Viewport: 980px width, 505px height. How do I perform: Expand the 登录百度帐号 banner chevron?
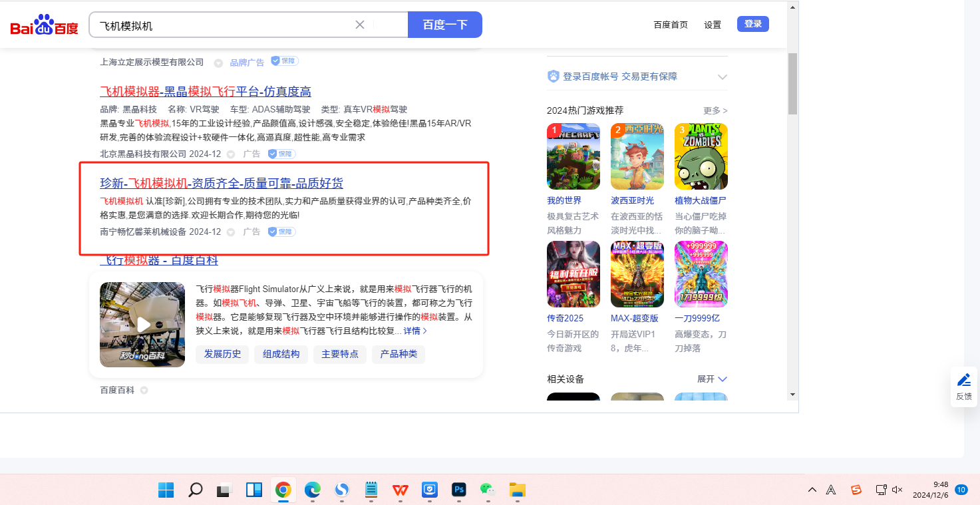coord(722,77)
